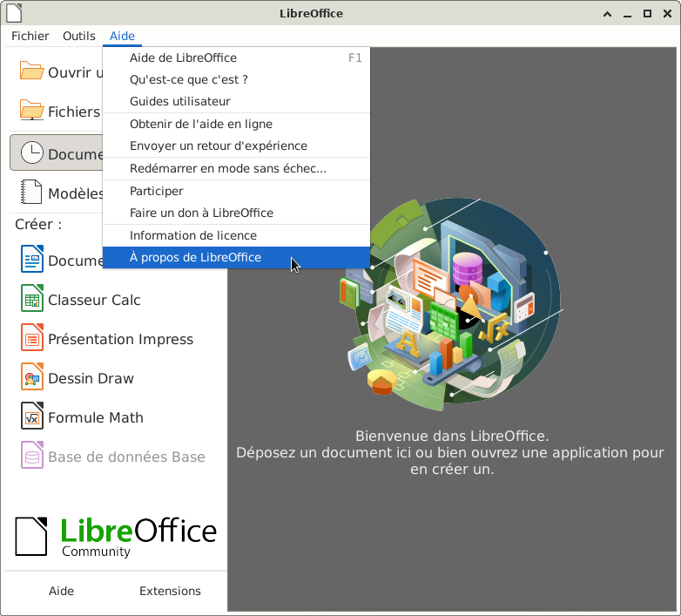Close the LibreOffice window
This screenshot has width=681, height=616.
point(668,14)
